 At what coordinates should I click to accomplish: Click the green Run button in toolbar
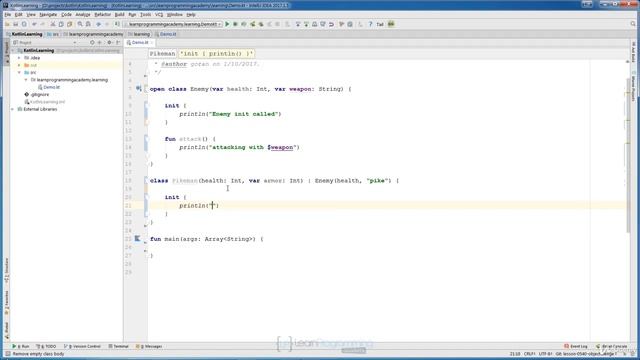[227, 24]
